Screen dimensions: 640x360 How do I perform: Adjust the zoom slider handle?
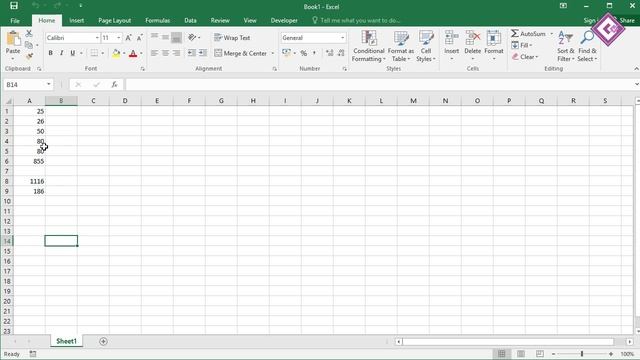582,353
